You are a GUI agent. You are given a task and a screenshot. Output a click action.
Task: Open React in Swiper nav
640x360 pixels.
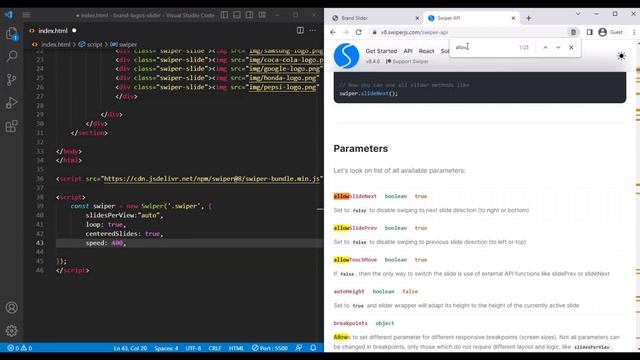pyautogui.click(x=426, y=51)
